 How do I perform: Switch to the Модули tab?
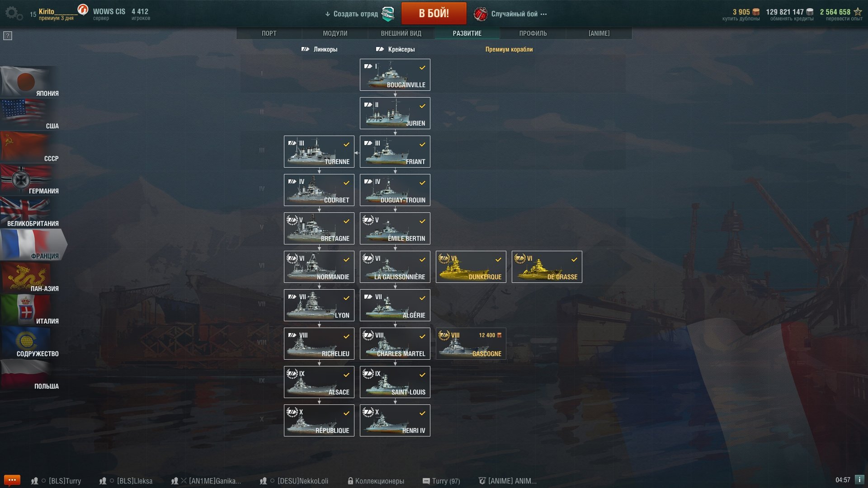(335, 33)
